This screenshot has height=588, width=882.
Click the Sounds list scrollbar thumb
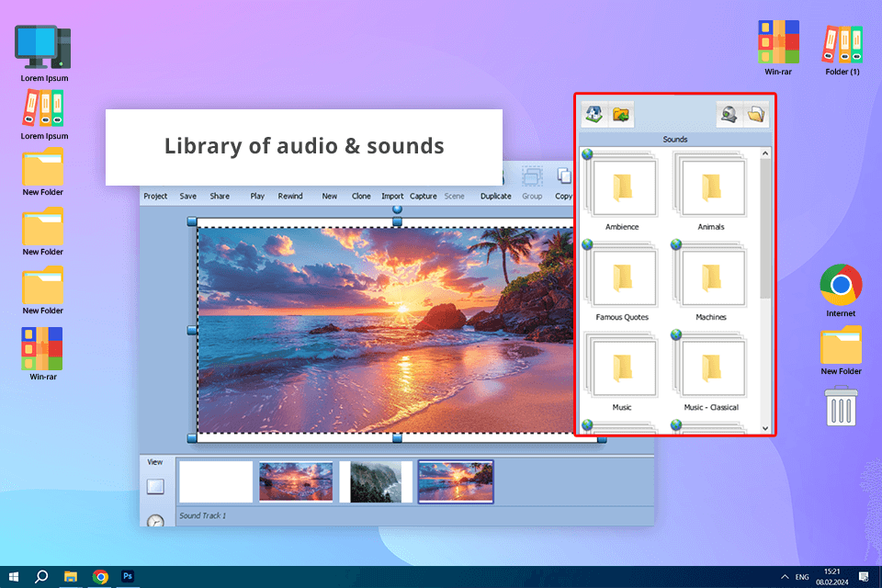(x=765, y=228)
